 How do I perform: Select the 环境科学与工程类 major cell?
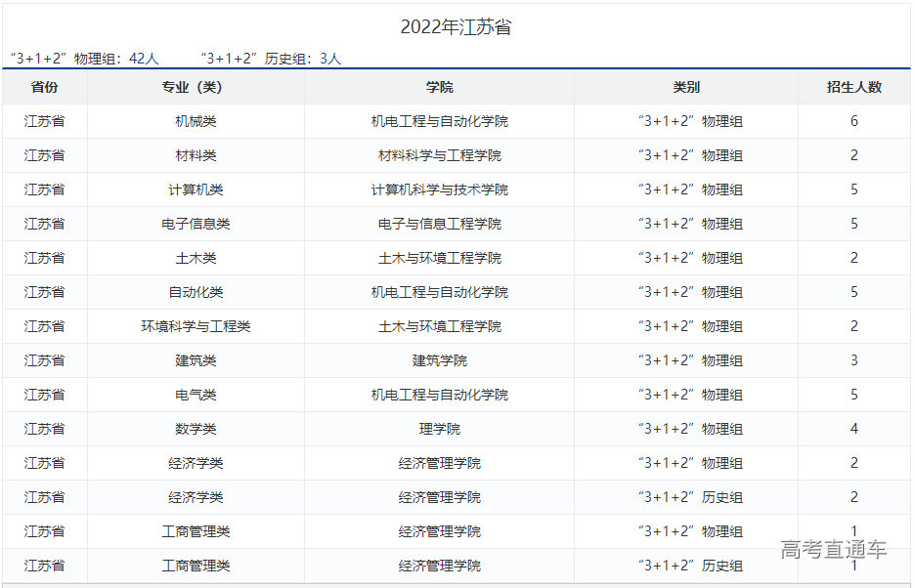pos(196,326)
